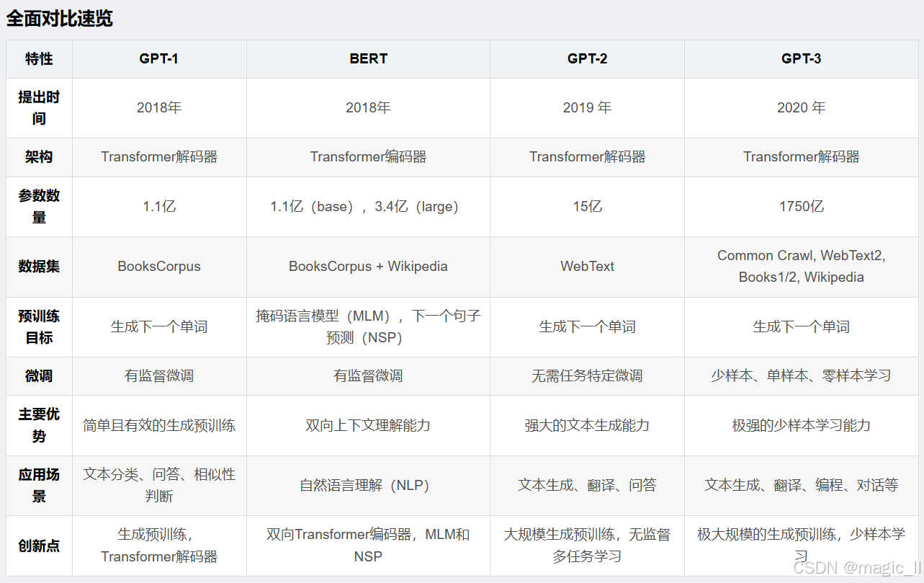924x583 pixels.
Task: Click the 参数数量 row label
Action: 39,207
